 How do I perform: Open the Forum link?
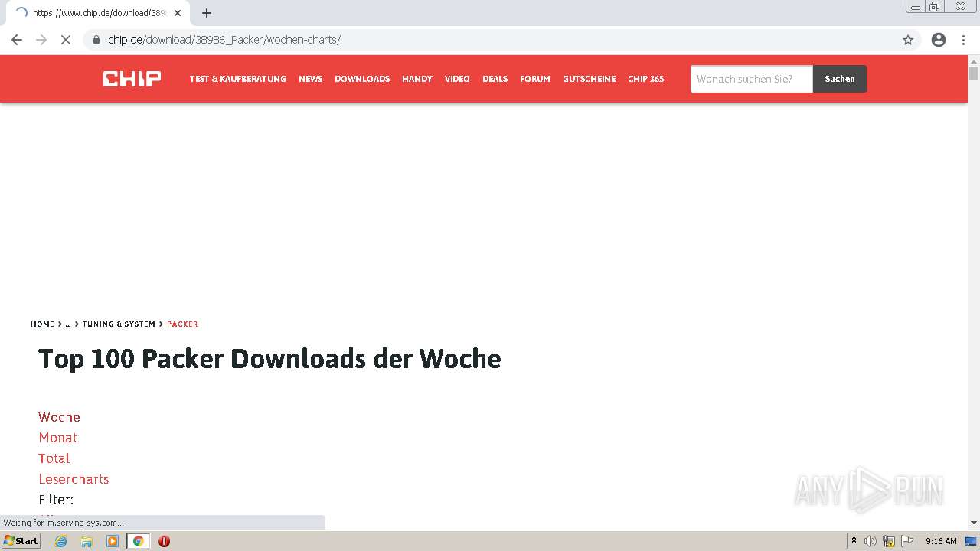(535, 79)
